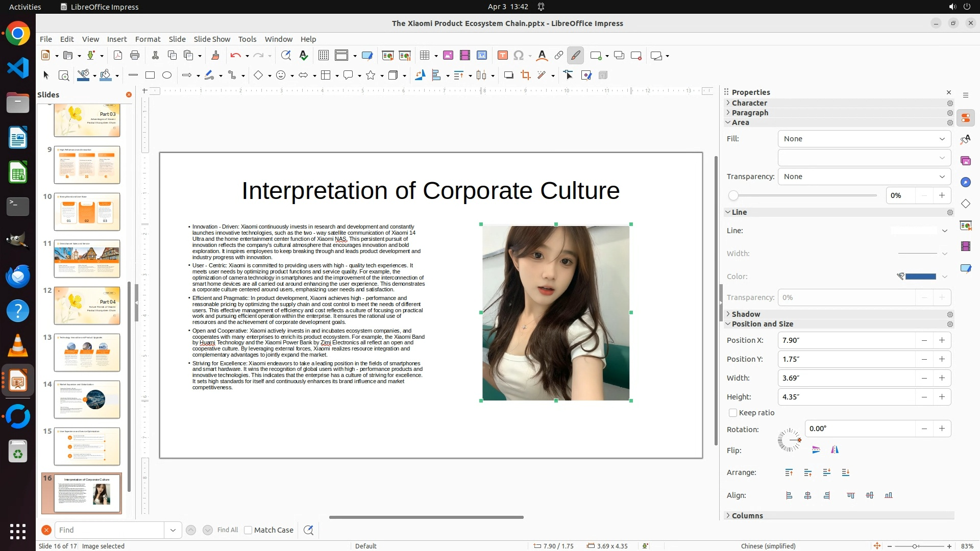Enable the Keep ratio checkbox
This screenshot has width=980, height=551.
733,413
